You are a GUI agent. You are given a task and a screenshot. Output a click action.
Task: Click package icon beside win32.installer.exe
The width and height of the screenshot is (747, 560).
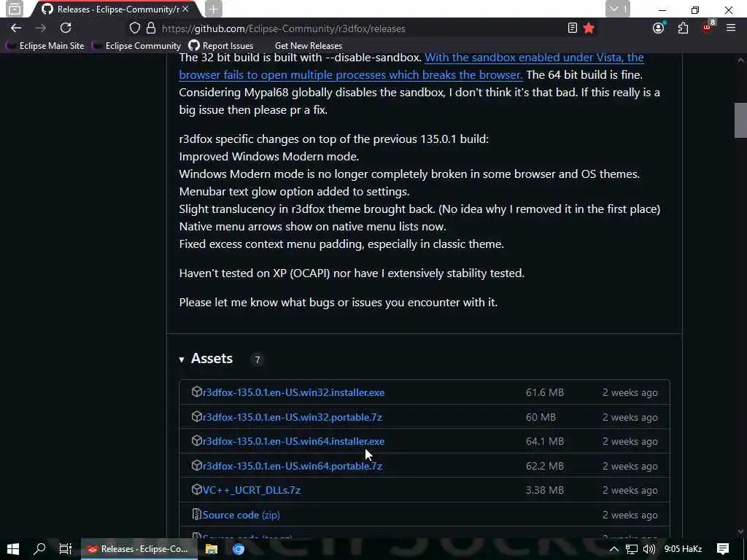point(197,392)
